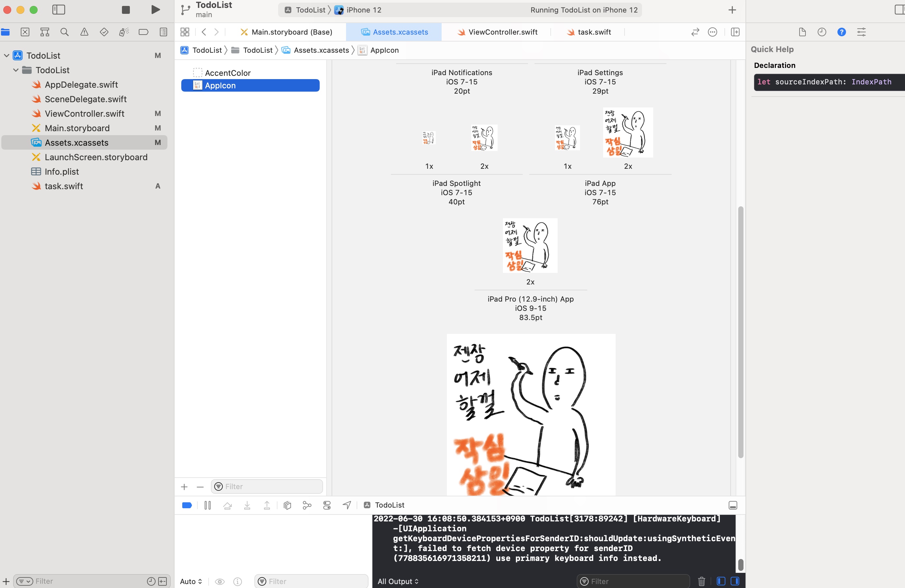The image size is (905, 588).
Task: Open the Auto dropdown in debug area
Action: pos(191,581)
